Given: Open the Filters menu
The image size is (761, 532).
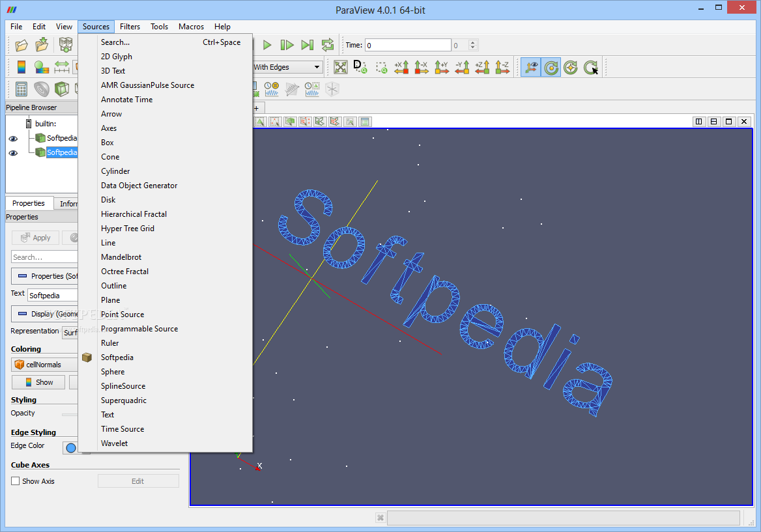Looking at the screenshot, I should (130, 27).
